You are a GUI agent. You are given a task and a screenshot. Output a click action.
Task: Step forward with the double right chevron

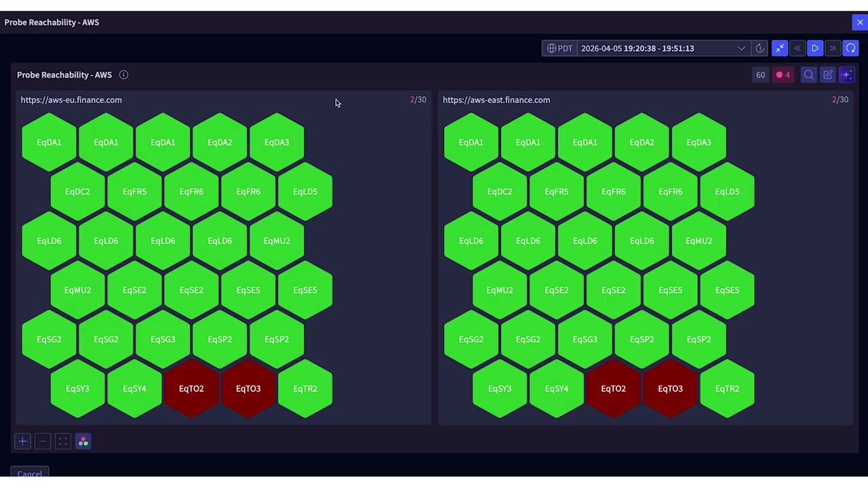point(833,48)
